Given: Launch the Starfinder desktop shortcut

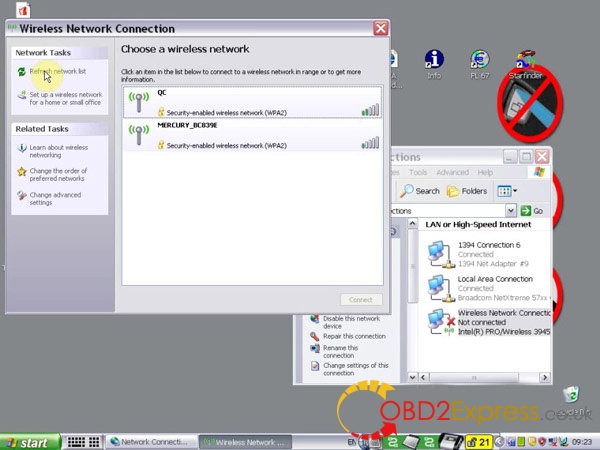Looking at the screenshot, I should (527, 61).
